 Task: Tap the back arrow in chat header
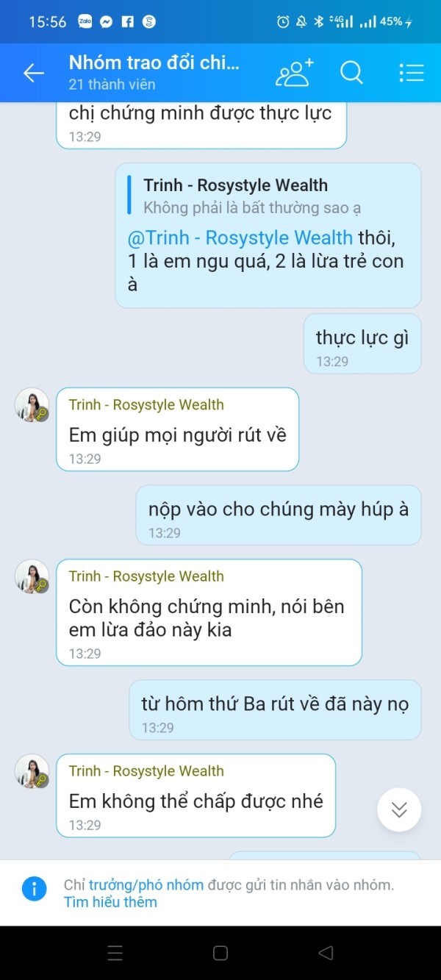[x=34, y=73]
